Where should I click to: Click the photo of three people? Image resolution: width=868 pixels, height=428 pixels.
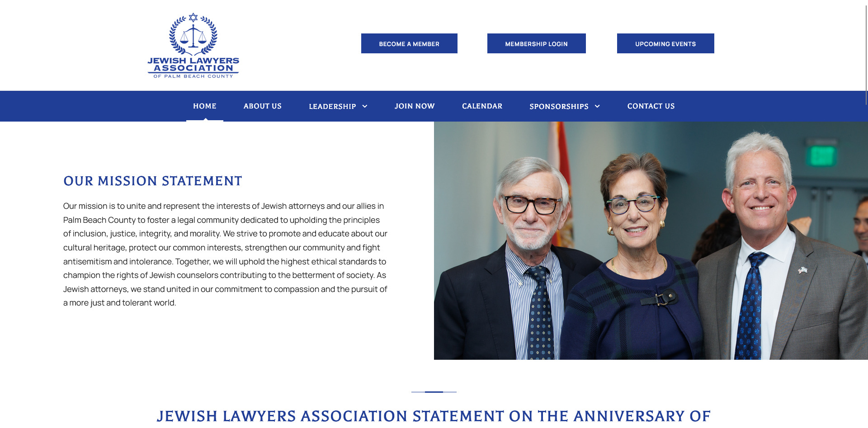point(651,240)
